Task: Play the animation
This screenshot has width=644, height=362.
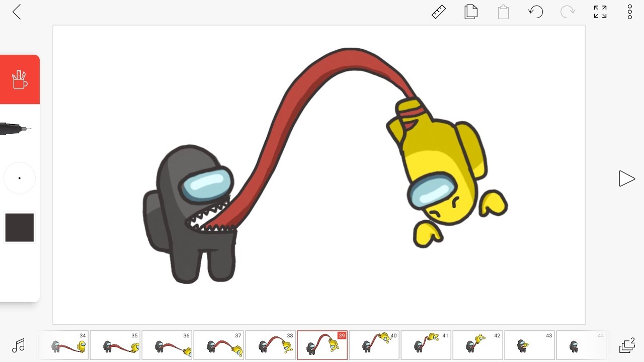Action: 626,178
